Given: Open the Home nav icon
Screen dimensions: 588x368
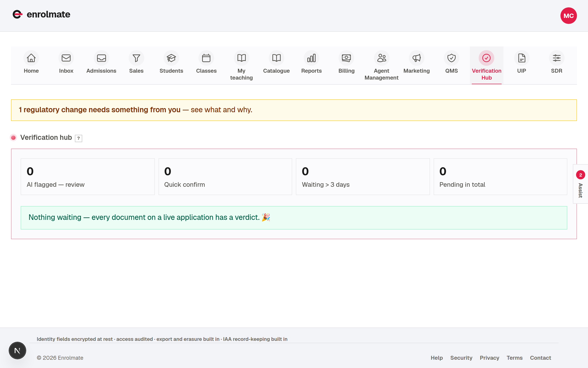Looking at the screenshot, I should tap(31, 58).
